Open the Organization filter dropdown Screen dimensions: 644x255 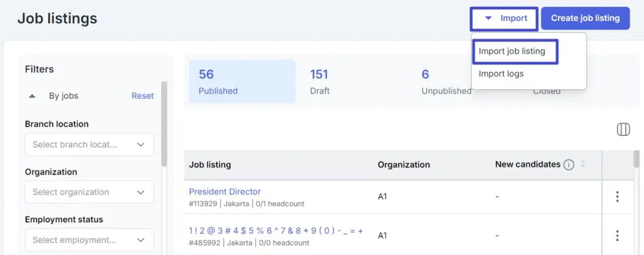point(89,192)
